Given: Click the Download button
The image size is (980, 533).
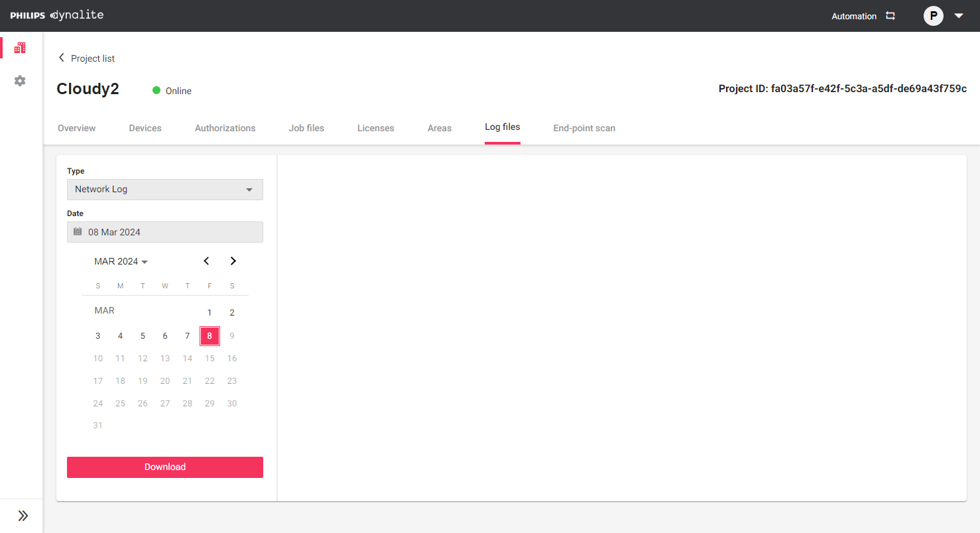Looking at the screenshot, I should pos(164,467).
